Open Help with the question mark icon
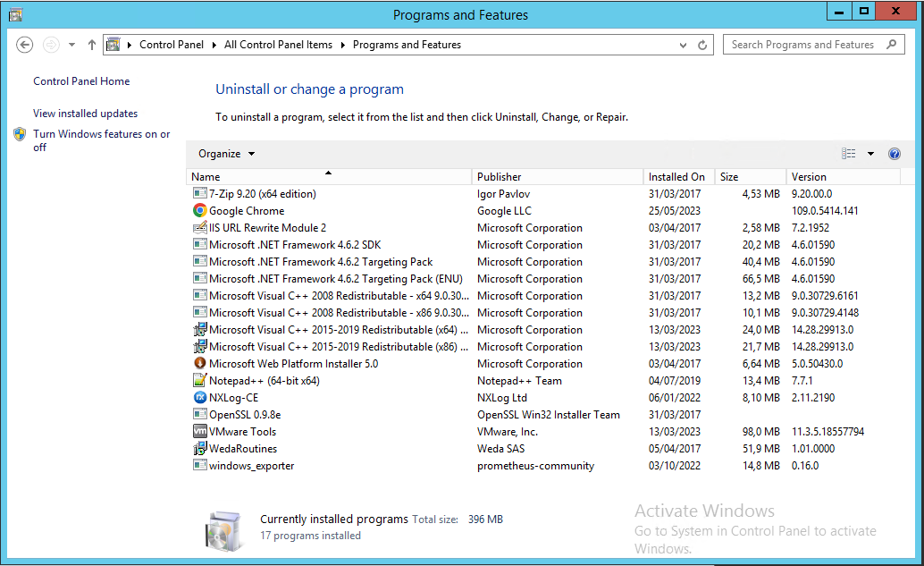The image size is (924, 566). (x=894, y=154)
